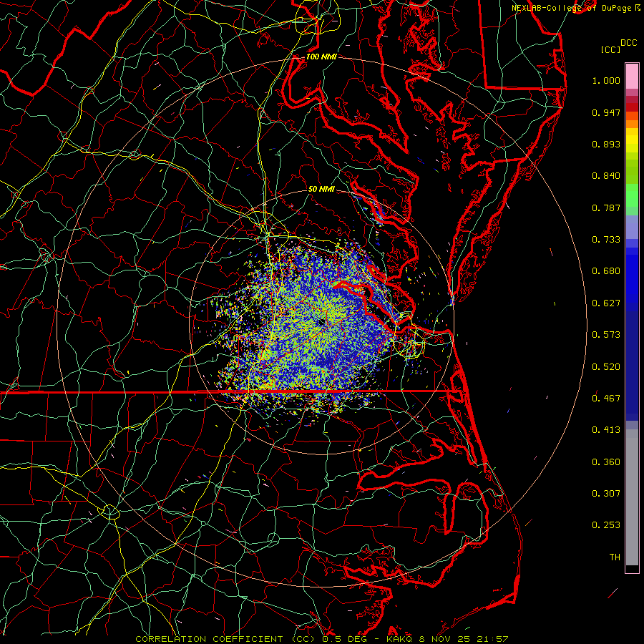Screen dimensions: 644x644
Task: Click the "0.573" legend value
Action: click(x=606, y=335)
